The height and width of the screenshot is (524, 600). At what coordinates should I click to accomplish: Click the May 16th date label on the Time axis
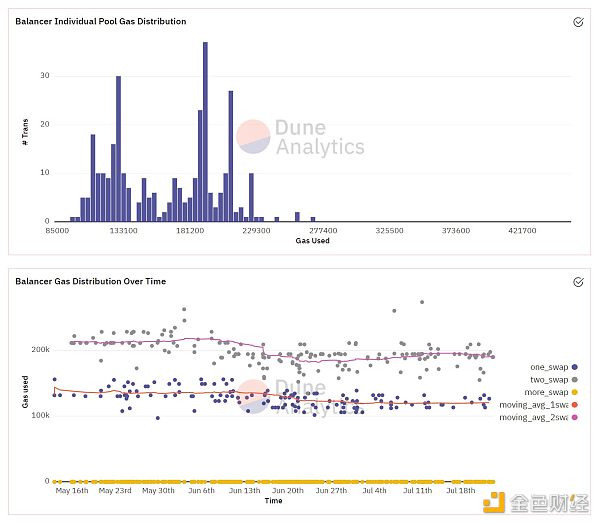[73, 490]
